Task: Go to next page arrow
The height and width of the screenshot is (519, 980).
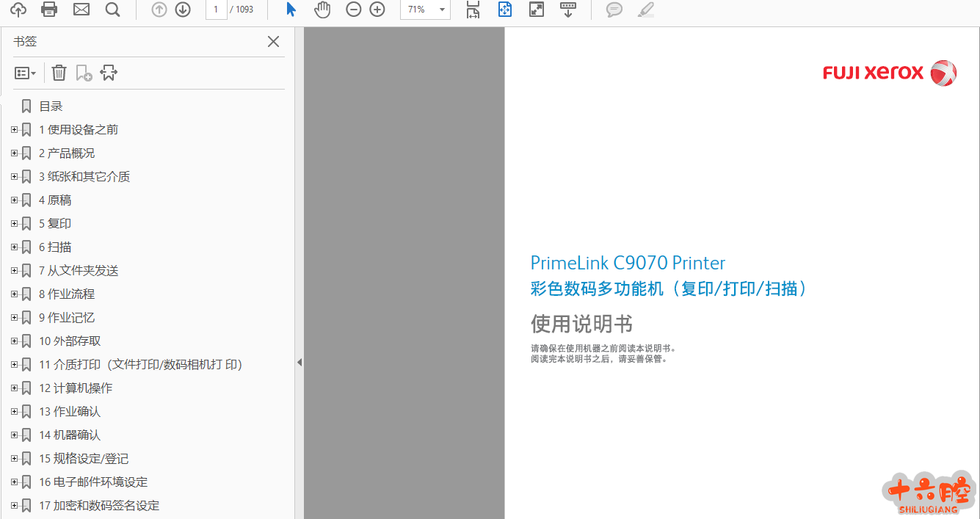Action: (183, 10)
